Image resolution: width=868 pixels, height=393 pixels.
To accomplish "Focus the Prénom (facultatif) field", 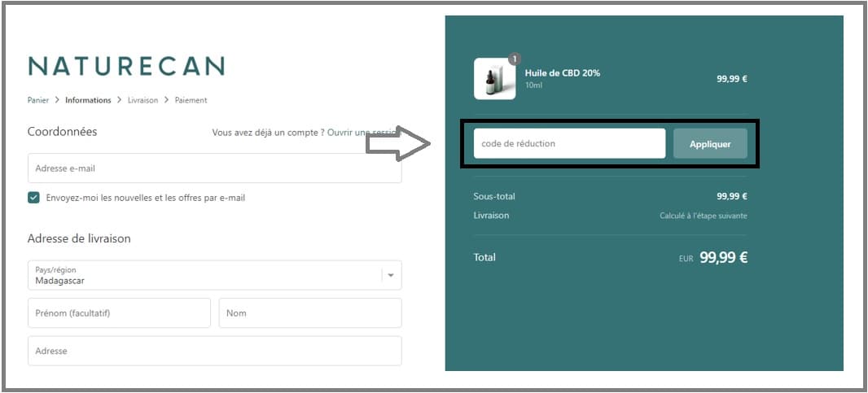I will coord(119,313).
